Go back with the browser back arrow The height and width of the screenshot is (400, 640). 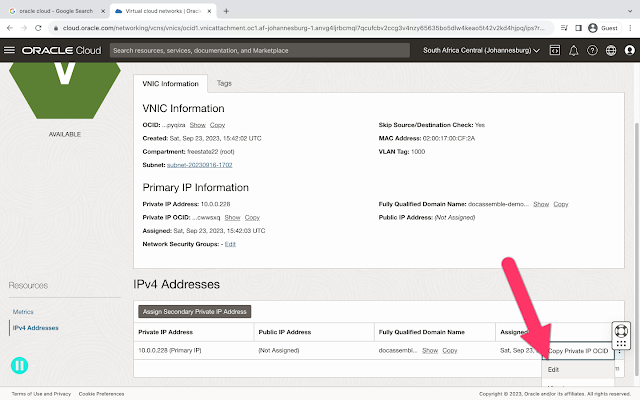coord(10,28)
